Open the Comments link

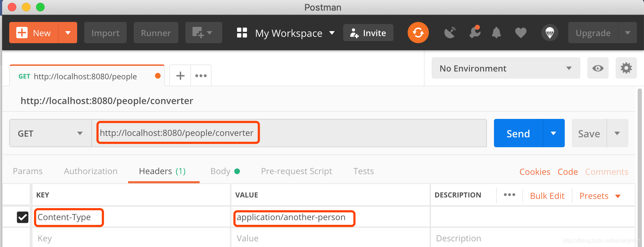coord(606,172)
